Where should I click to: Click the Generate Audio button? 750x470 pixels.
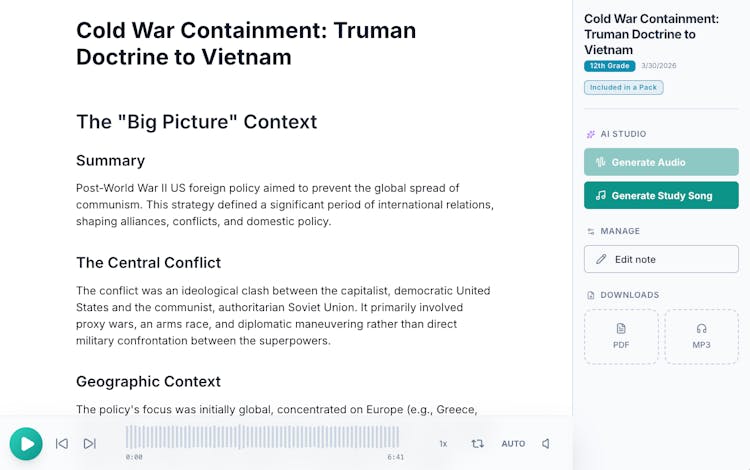(x=661, y=162)
